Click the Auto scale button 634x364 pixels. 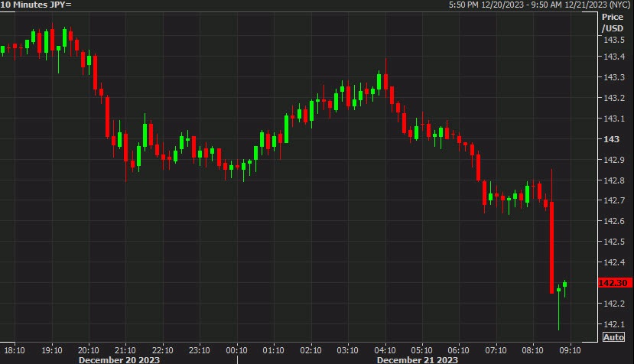coord(613,337)
